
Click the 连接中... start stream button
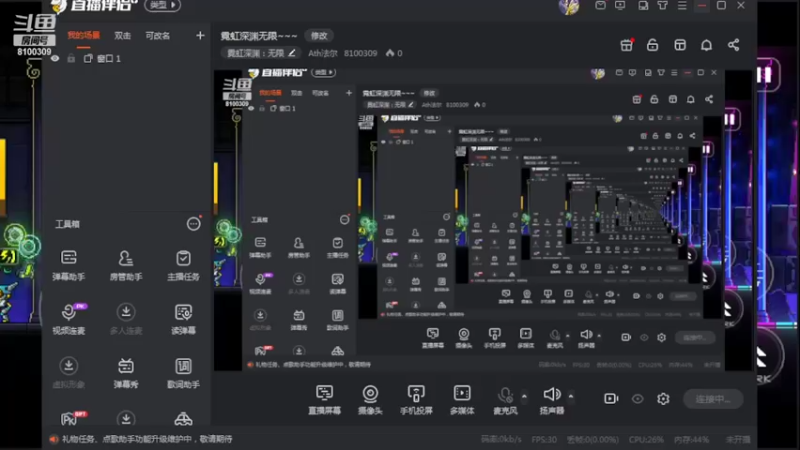coord(713,399)
